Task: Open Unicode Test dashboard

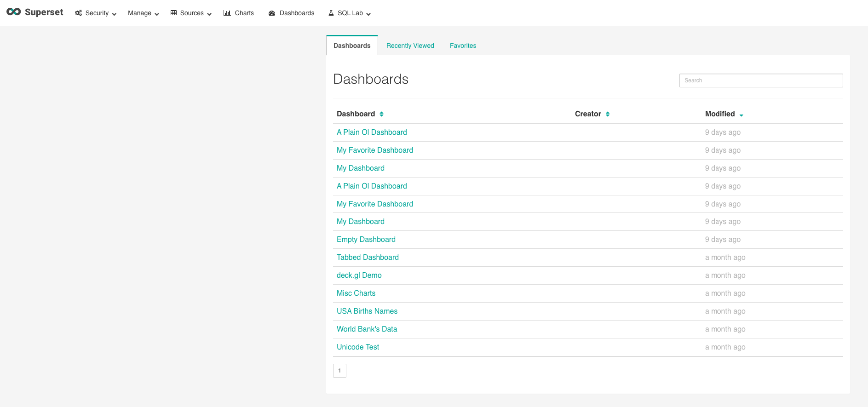Action: click(358, 347)
